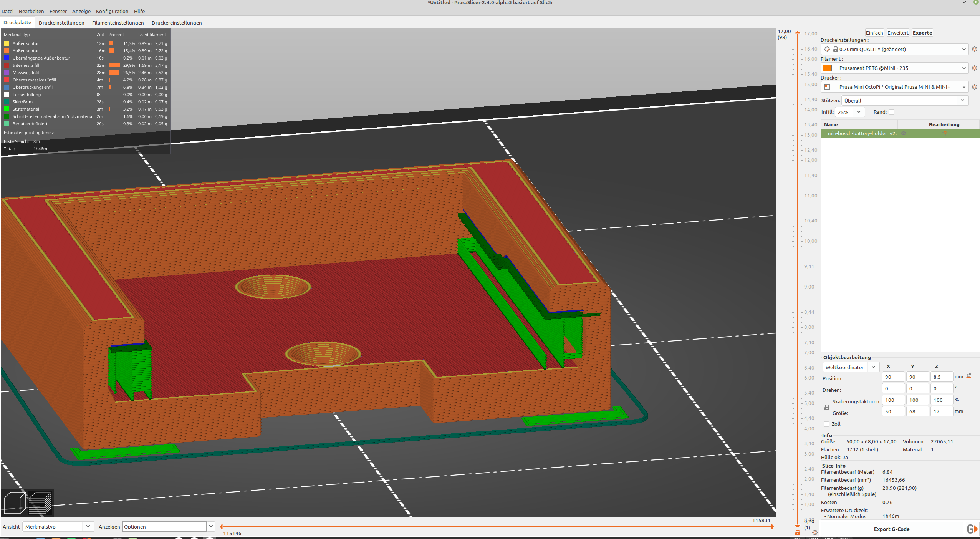This screenshot has height=539, width=980.
Task: Open the Fenster menu
Action: coord(58,11)
